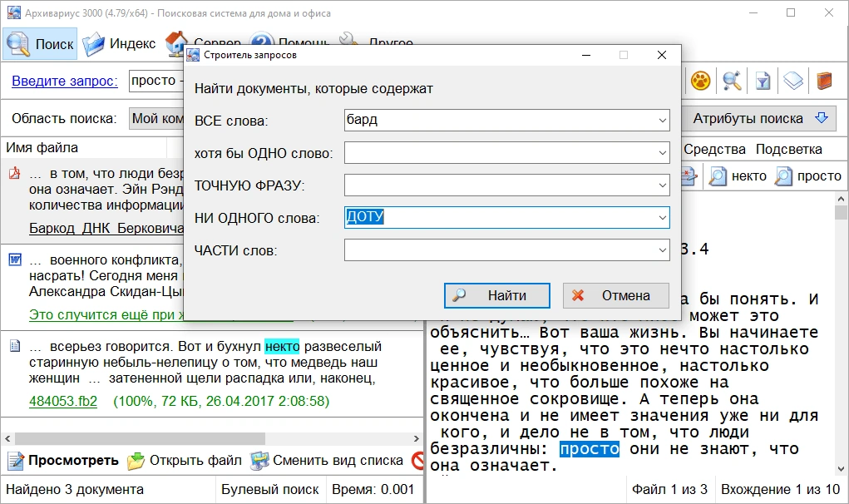Click the Имя файла column header
849x504 pixels.
point(85,147)
